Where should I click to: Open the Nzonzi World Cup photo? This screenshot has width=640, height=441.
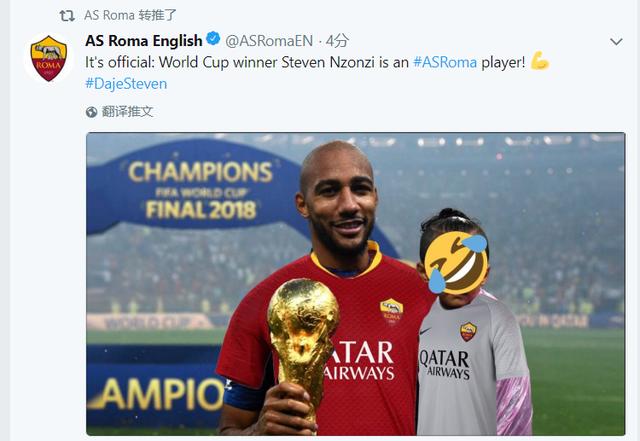point(356,284)
